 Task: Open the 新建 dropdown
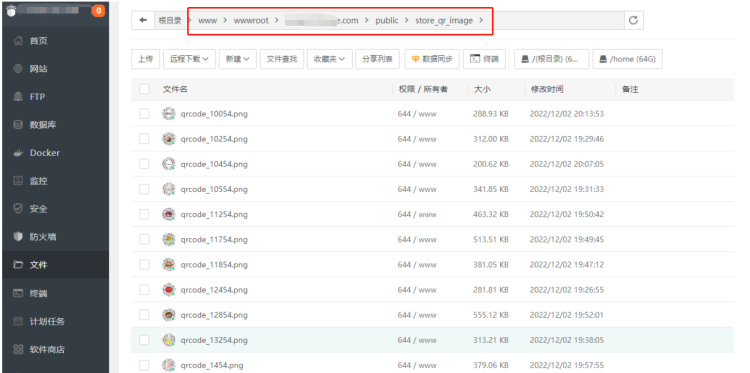[238, 59]
